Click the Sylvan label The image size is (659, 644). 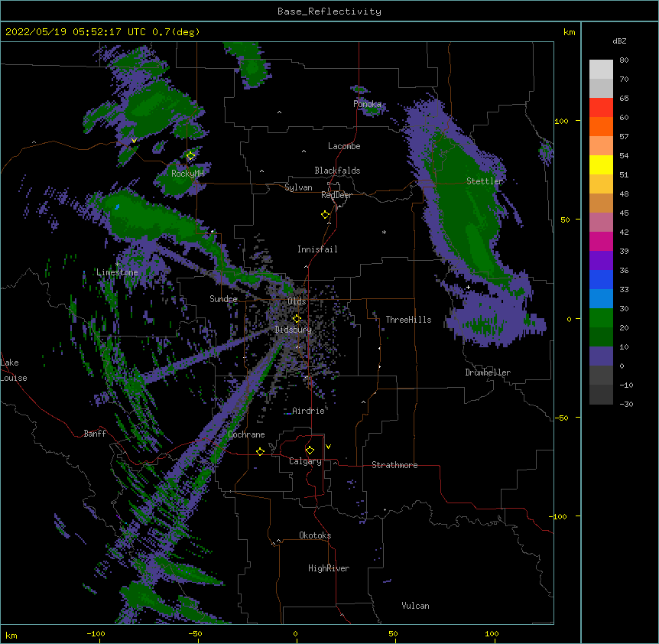(298, 187)
